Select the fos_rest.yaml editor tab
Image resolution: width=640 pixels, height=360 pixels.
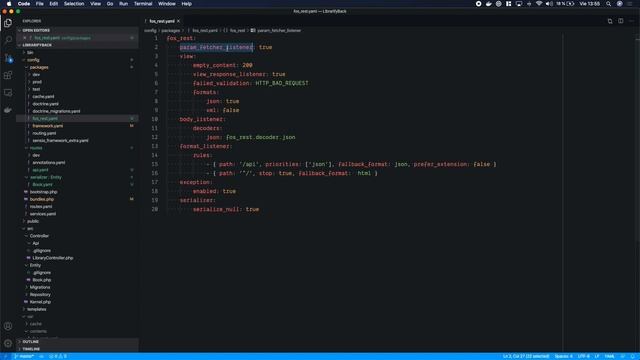coord(162,21)
